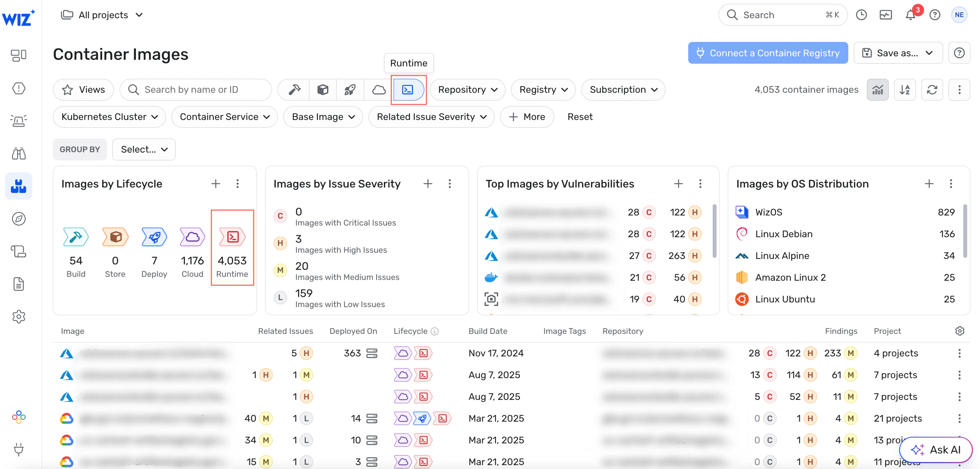Click Top Images by Vulnerabilities scrollbar

coord(714,231)
